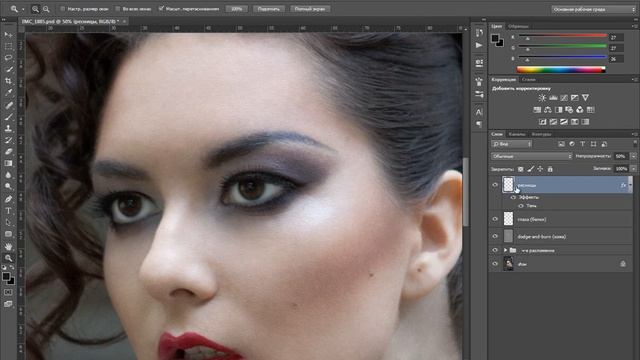Uncheck scrubby zoom checkbox
Screen dimensions: 640x360
click(x=161, y=9)
